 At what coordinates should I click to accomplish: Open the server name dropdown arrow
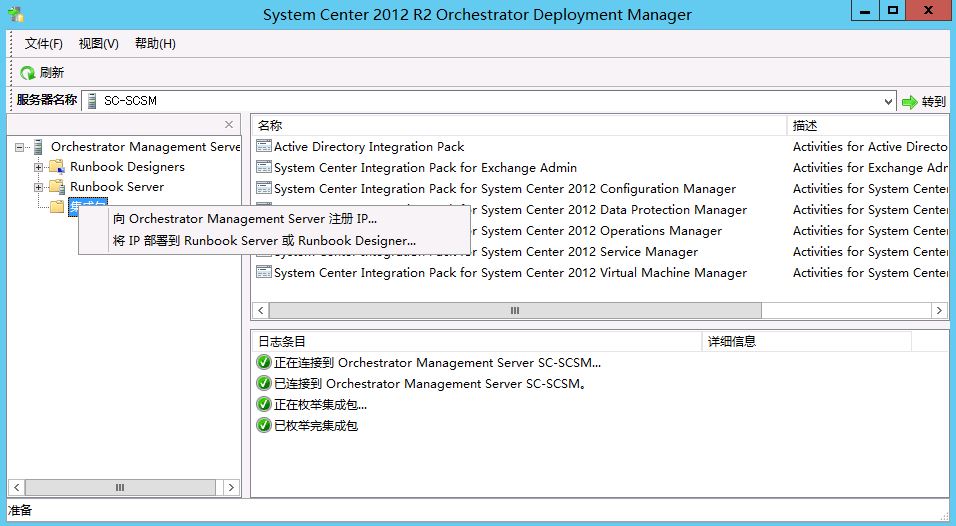click(888, 101)
